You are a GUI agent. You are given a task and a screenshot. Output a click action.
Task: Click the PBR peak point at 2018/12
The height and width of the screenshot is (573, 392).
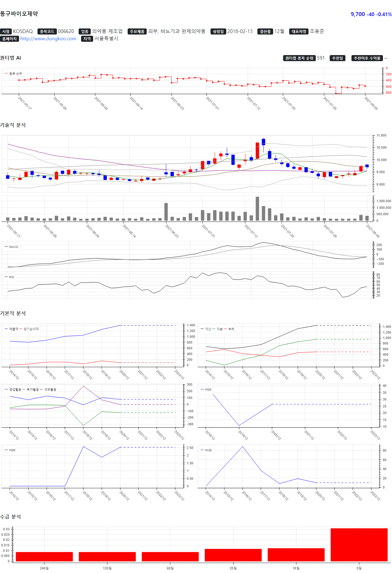click(83, 446)
